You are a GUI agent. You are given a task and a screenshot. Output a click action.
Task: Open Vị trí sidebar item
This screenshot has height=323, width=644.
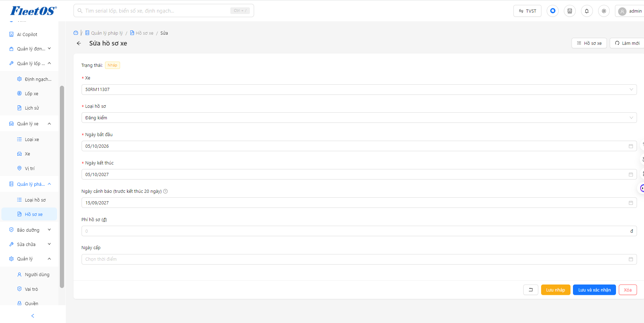point(30,168)
